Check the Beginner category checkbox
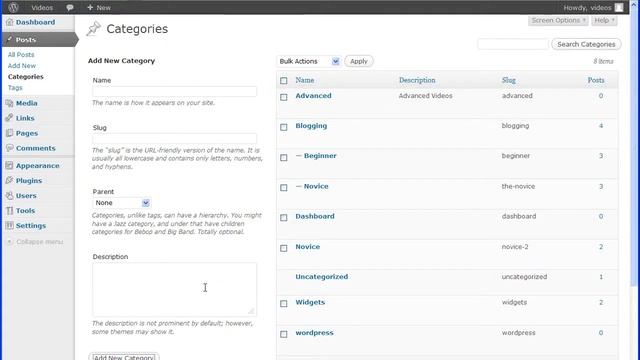 coord(284,158)
